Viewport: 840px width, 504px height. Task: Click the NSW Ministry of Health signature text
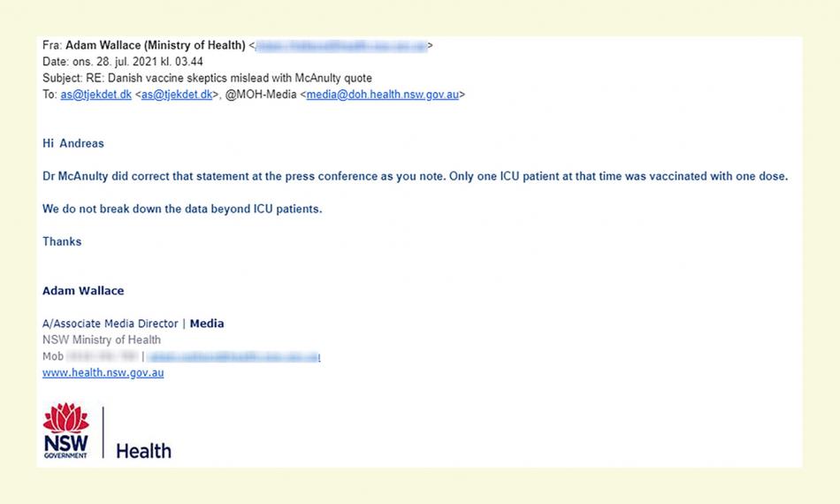coord(102,340)
